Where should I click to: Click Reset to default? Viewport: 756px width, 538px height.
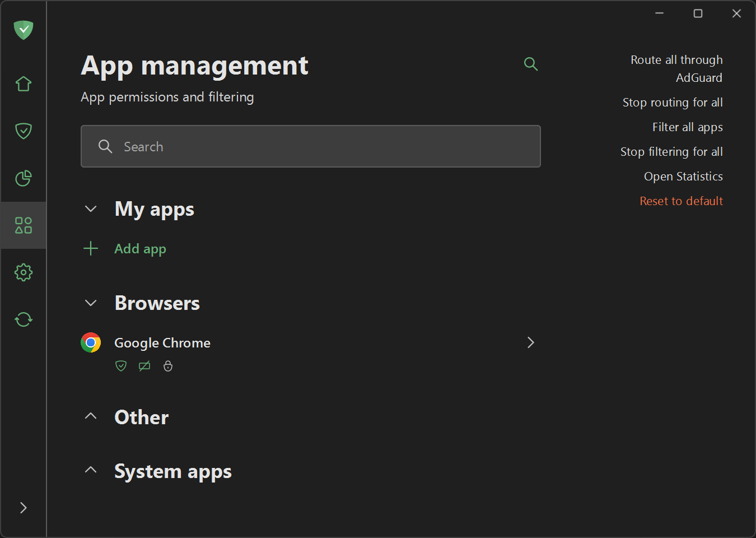pyautogui.click(x=681, y=201)
